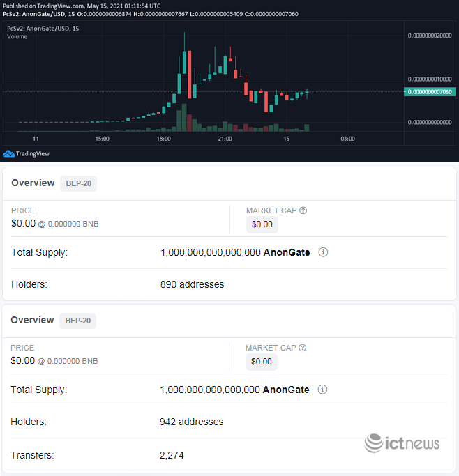Screen dimensions: 459x476
Task: Click the Volume indicator label on chart
Action: [x=17, y=36]
